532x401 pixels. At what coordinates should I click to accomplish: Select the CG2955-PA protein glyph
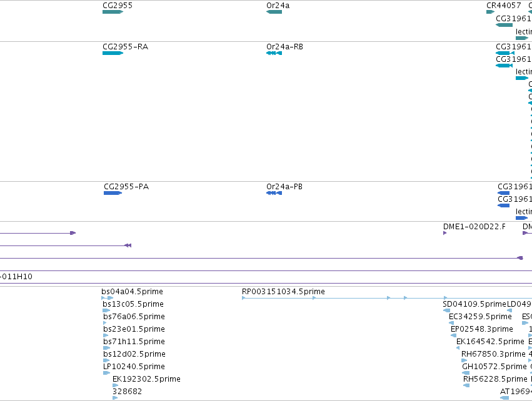[113, 193]
